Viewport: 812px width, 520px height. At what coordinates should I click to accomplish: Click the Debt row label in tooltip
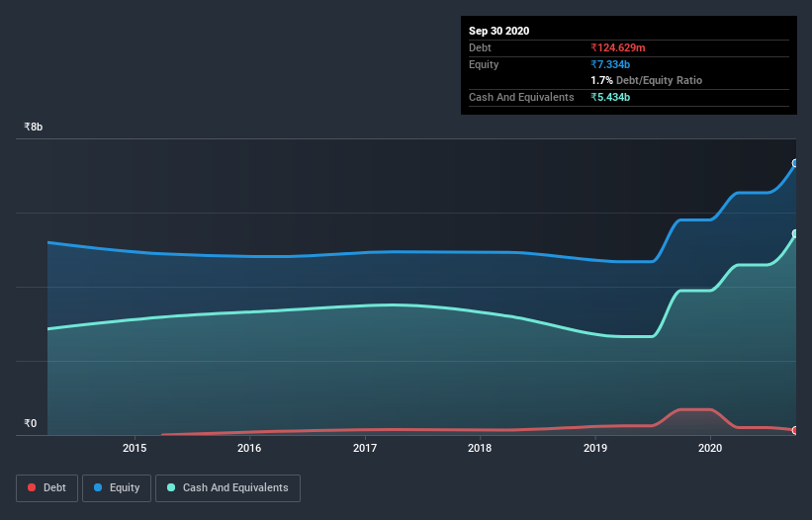[x=480, y=47]
